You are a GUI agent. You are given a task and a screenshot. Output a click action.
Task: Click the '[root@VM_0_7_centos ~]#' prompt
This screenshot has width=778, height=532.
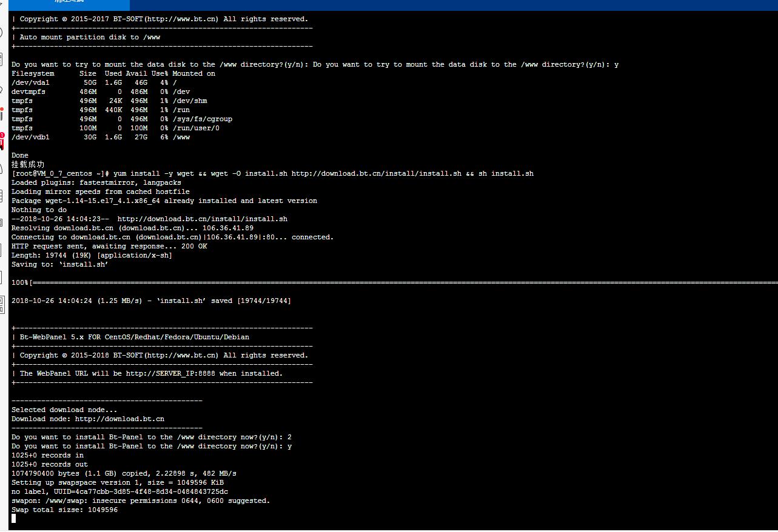pos(60,173)
